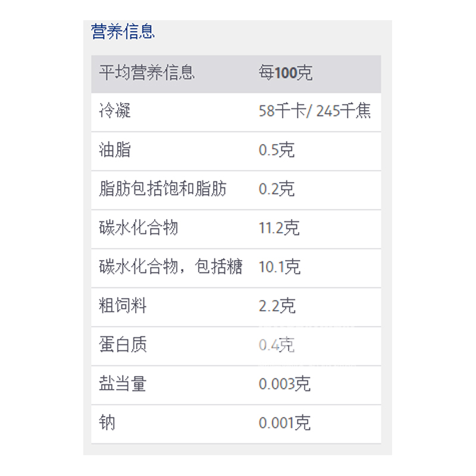This screenshot has height=476, width=476.
Task: Select the 脂肪包括饱和脂肪 label
Action: pyautogui.click(x=162, y=190)
